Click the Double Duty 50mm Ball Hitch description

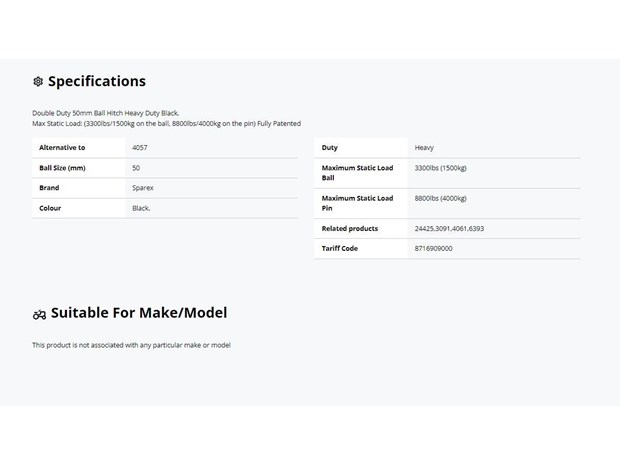(x=106, y=113)
